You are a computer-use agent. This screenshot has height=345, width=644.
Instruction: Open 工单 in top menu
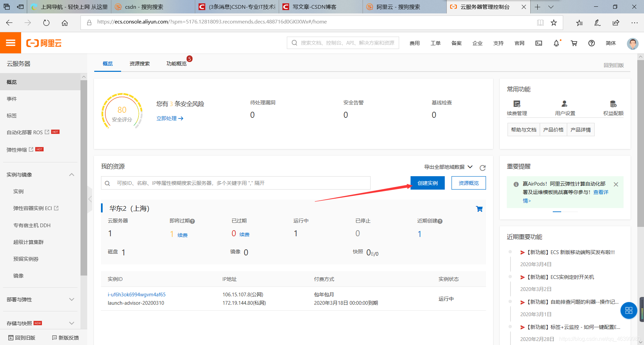[435, 43]
